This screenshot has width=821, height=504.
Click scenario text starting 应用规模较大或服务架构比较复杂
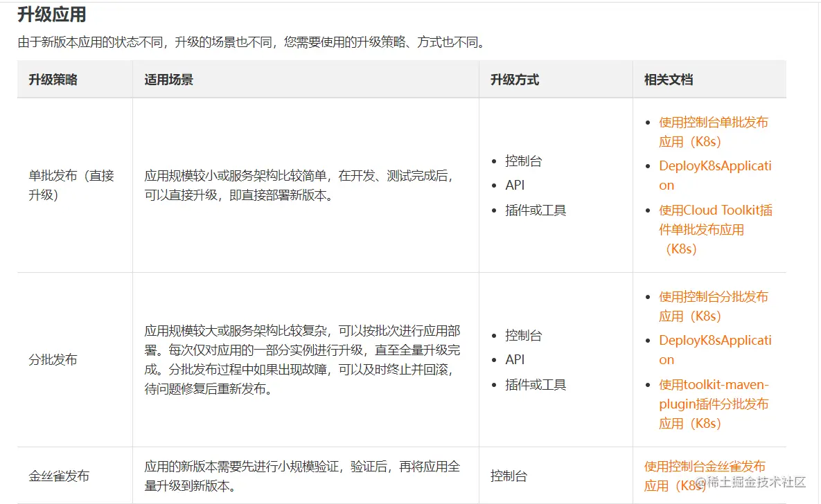click(302, 359)
